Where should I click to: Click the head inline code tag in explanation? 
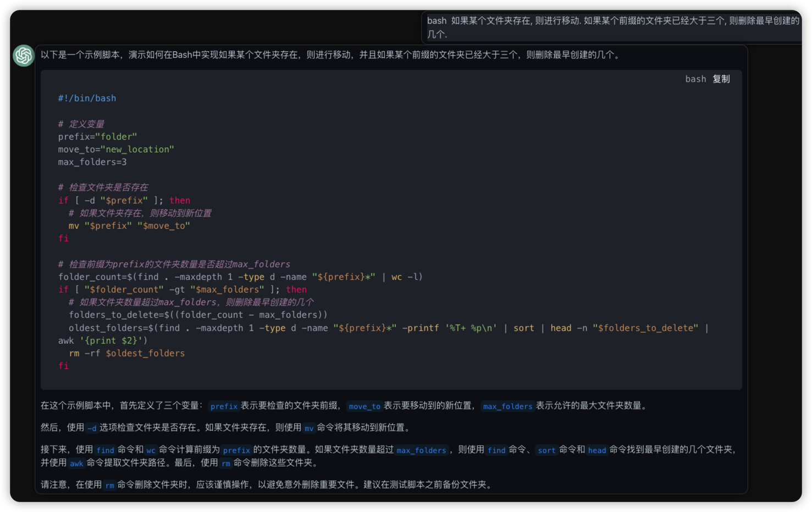[x=596, y=450]
